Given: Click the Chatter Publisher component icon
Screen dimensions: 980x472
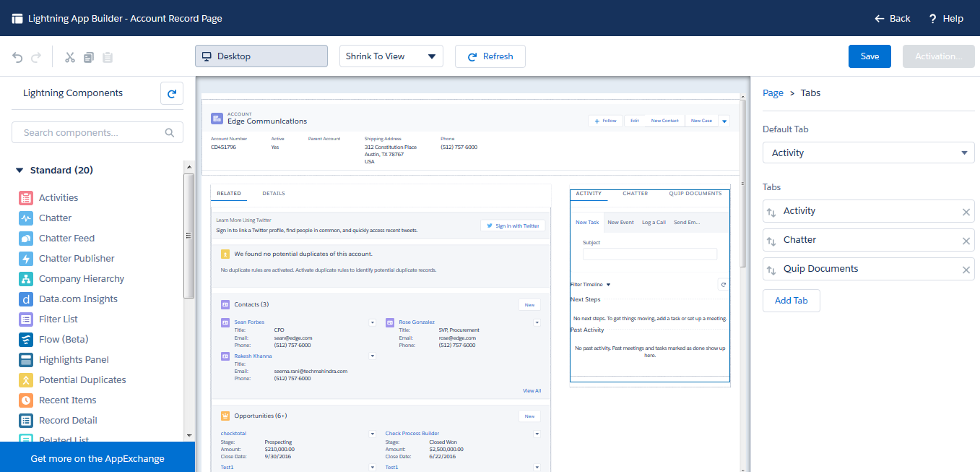Looking at the screenshot, I should point(25,258).
